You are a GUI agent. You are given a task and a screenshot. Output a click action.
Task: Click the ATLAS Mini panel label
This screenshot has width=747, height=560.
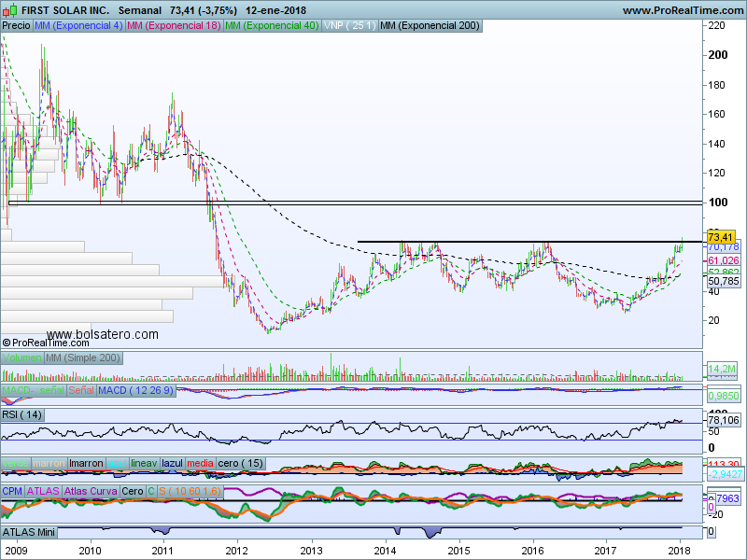pyautogui.click(x=29, y=532)
